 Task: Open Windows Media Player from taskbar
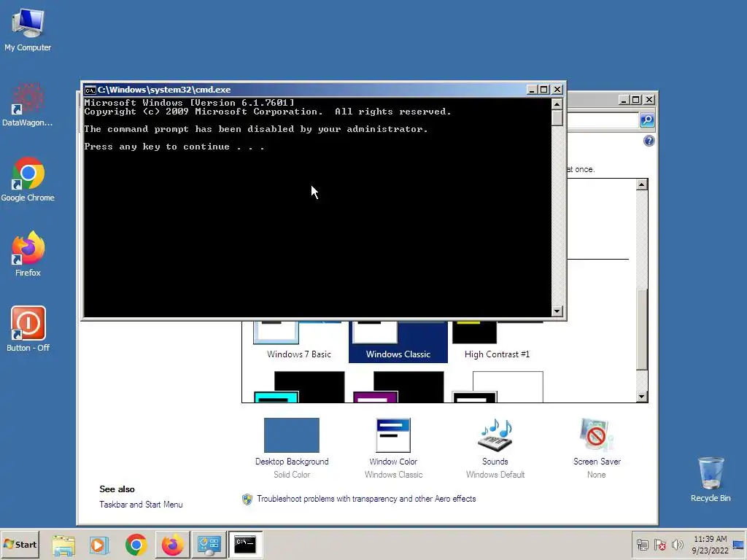[x=99, y=545]
